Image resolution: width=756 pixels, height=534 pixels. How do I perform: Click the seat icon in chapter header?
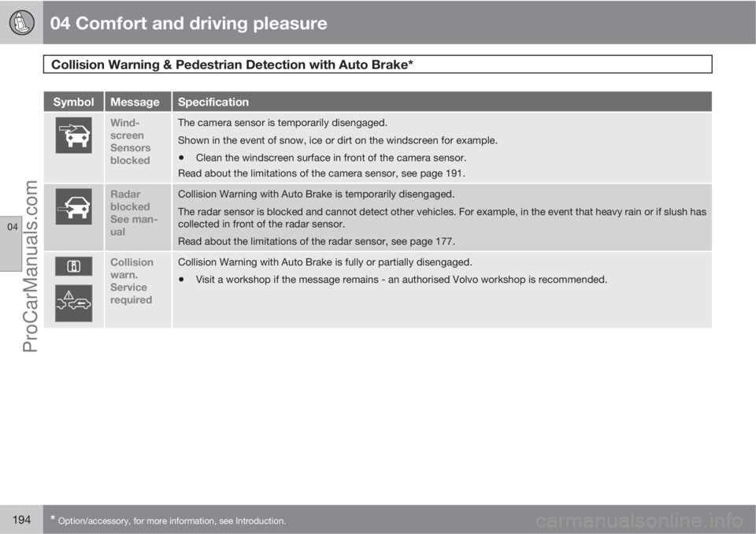point(21,22)
